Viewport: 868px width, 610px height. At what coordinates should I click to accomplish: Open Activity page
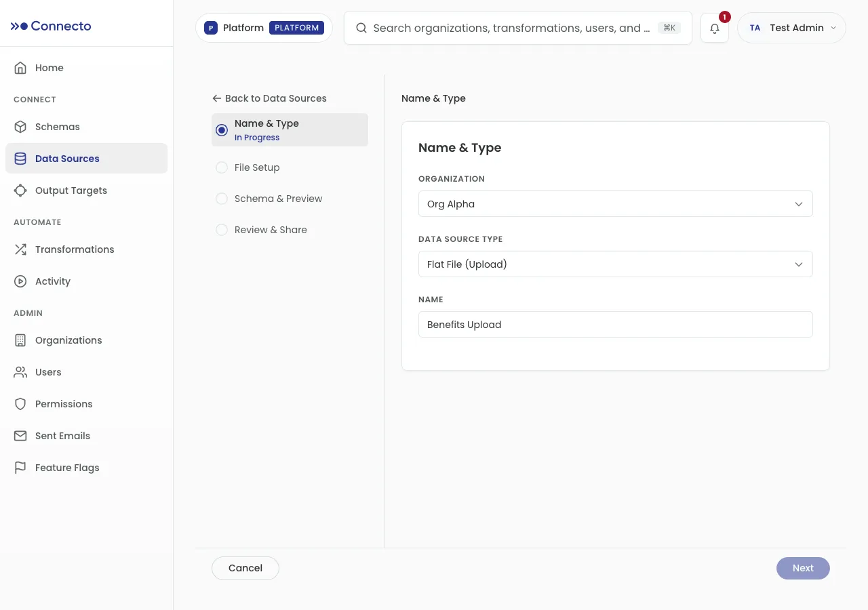[86, 281]
